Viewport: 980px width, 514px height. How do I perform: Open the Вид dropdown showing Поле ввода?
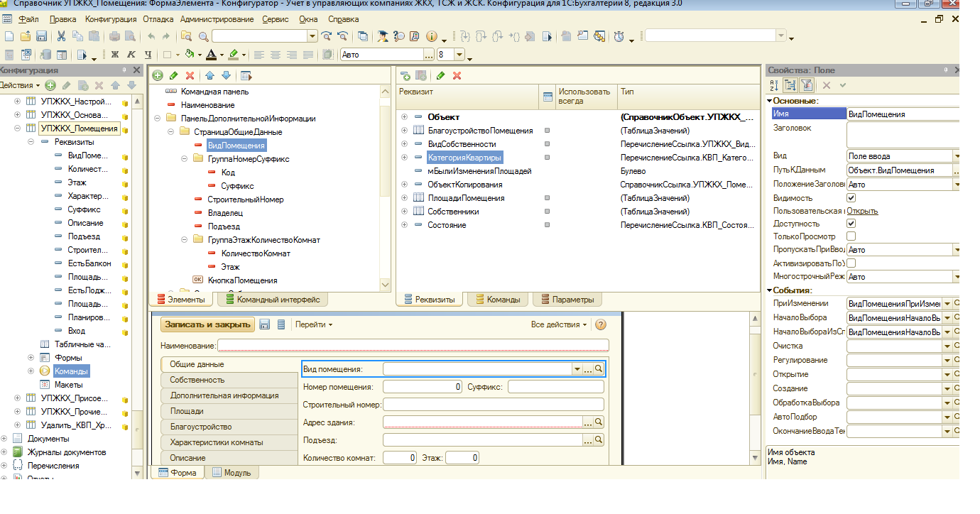[x=956, y=156]
